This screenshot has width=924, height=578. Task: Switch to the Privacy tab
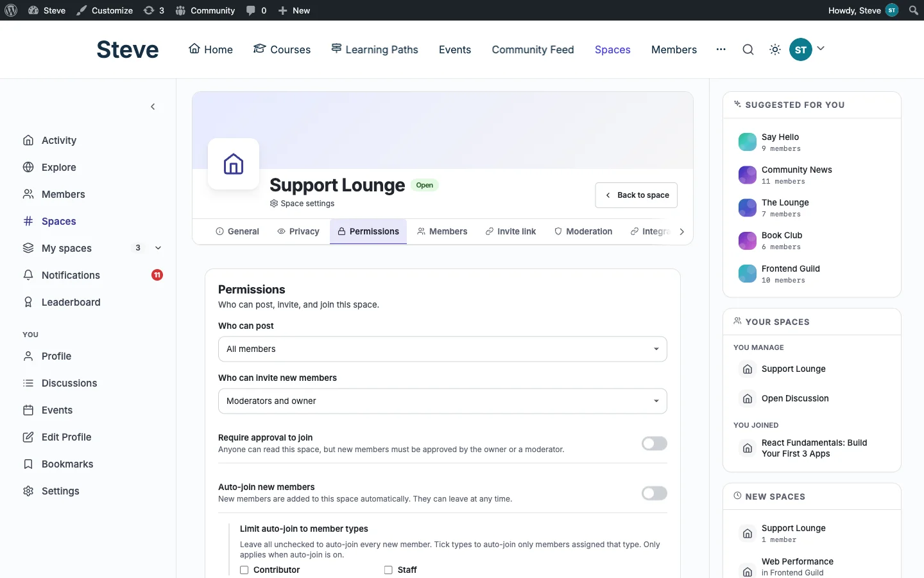tap(298, 232)
